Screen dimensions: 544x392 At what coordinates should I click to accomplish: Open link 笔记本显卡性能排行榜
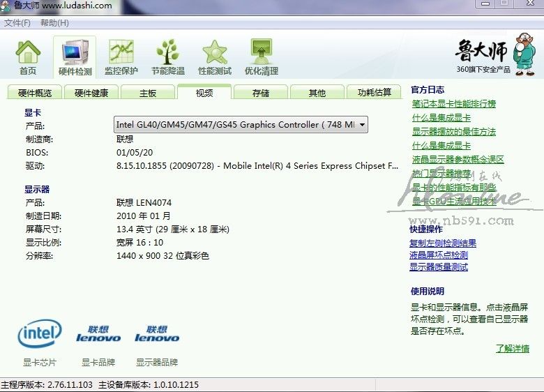tap(454, 104)
